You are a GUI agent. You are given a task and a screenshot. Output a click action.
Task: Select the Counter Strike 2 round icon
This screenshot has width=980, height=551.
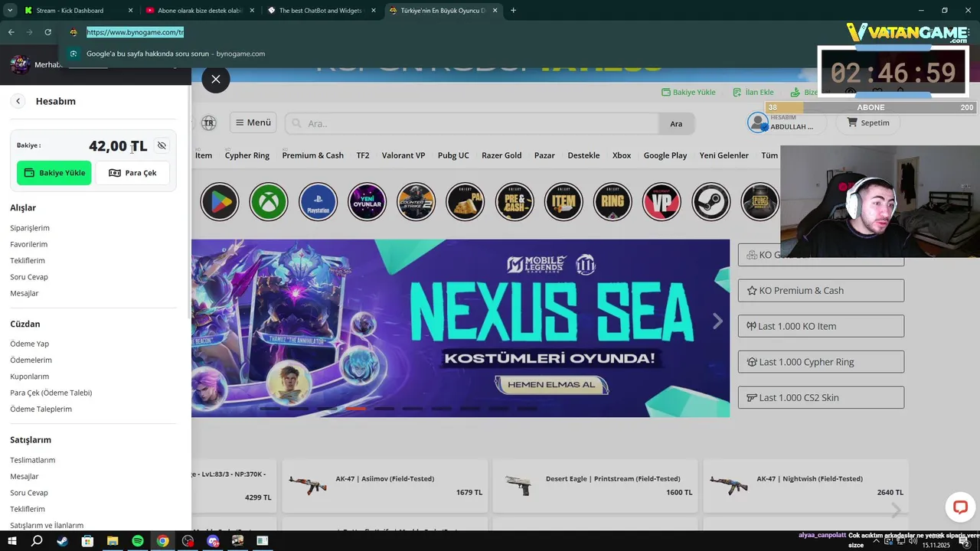[416, 201]
